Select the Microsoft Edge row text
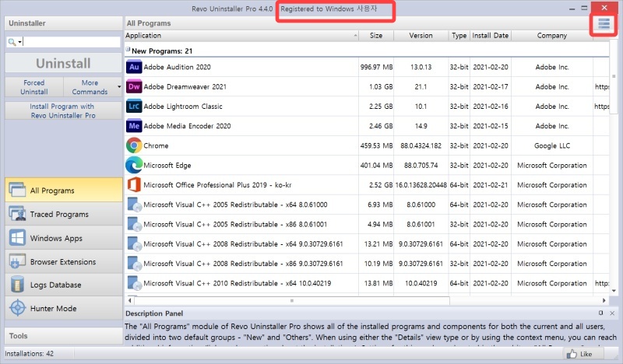623x364 pixels. coord(167,165)
